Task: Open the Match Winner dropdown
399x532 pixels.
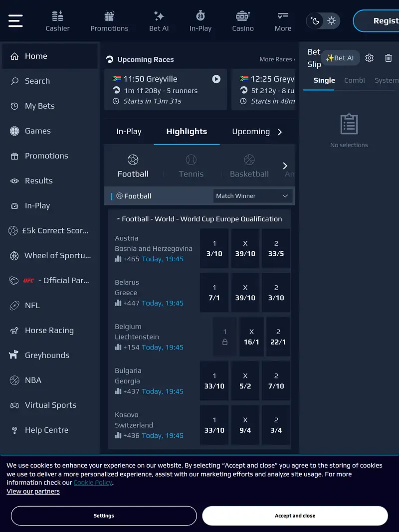Action: coord(252,195)
